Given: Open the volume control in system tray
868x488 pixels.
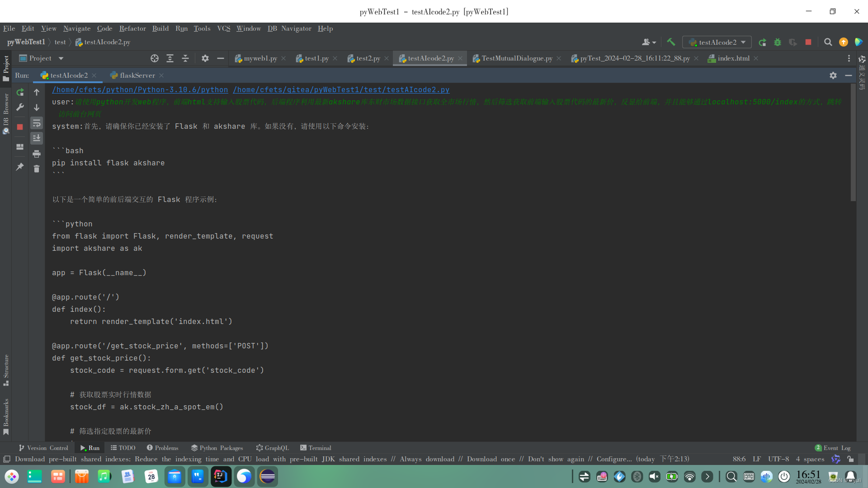Looking at the screenshot, I should click(654, 476).
